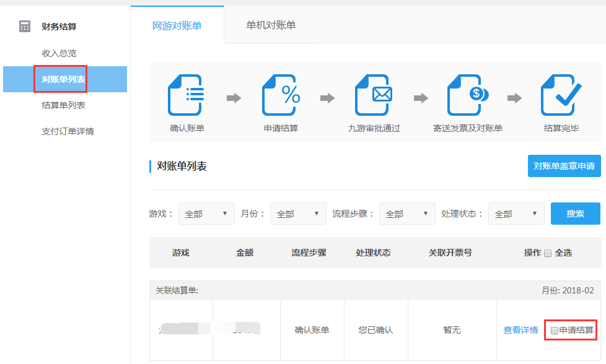The image size is (606, 364).
Task: Switch to the 单机对账单 tab
Action: [x=271, y=25]
